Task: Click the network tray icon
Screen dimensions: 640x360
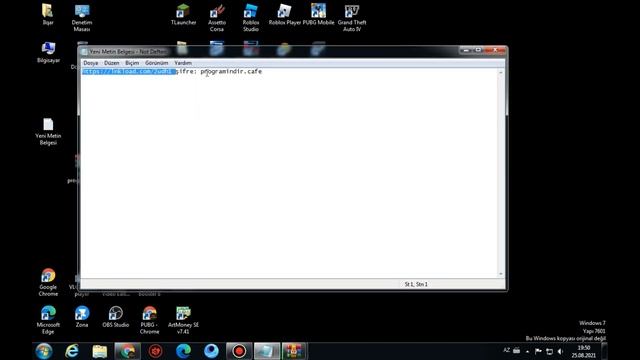Action: point(549,351)
